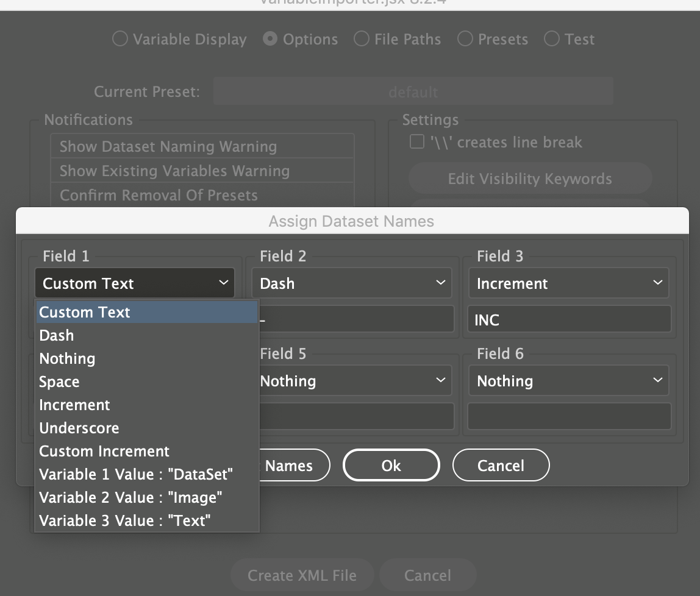Choose the Test radio button
The width and height of the screenshot is (700, 596).
point(552,39)
